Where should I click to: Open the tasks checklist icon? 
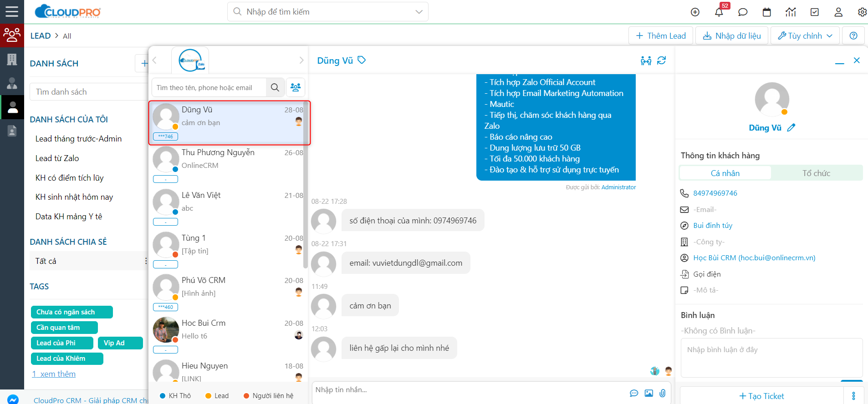tap(815, 12)
